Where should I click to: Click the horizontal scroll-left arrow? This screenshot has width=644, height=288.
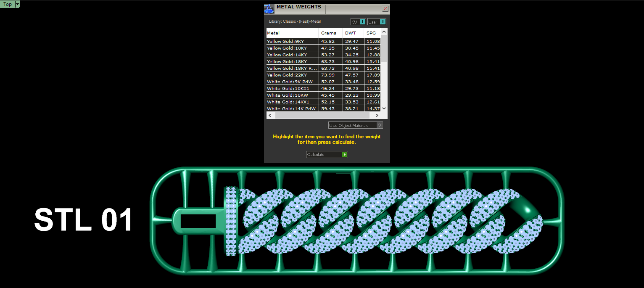[270, 115]
